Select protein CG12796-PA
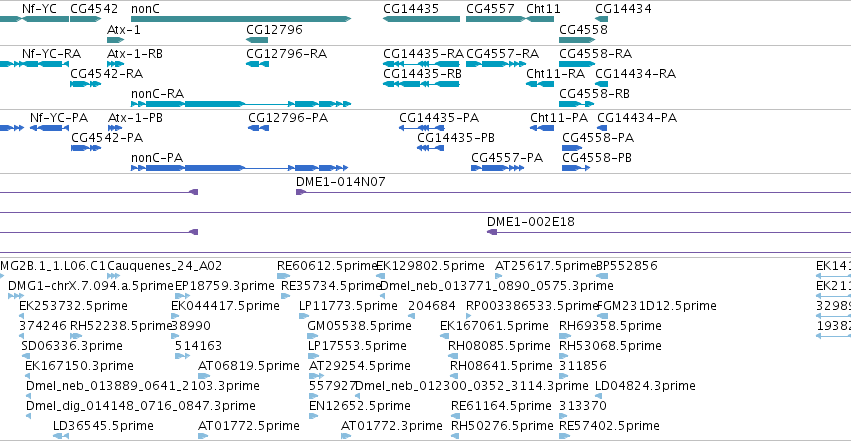Image resolution: width=851 pixels, height=441 pixels. tap(258, 127)
